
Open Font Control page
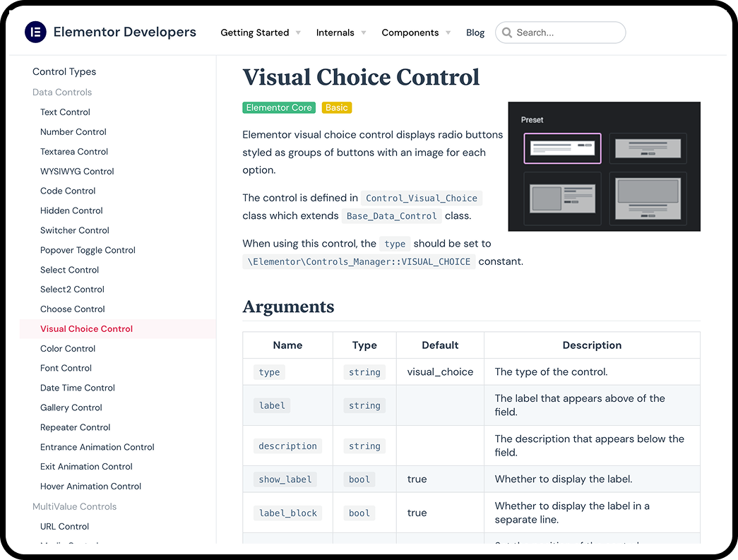66,368
